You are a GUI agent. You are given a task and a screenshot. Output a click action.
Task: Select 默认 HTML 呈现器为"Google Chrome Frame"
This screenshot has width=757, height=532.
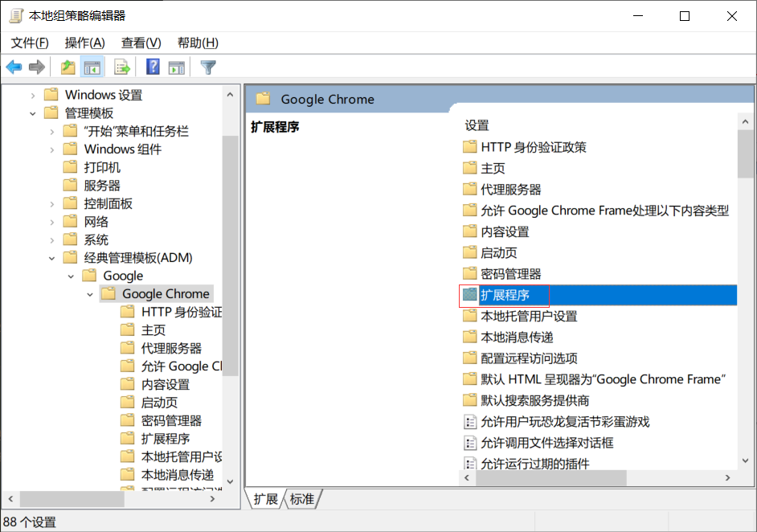coord(604,379)
